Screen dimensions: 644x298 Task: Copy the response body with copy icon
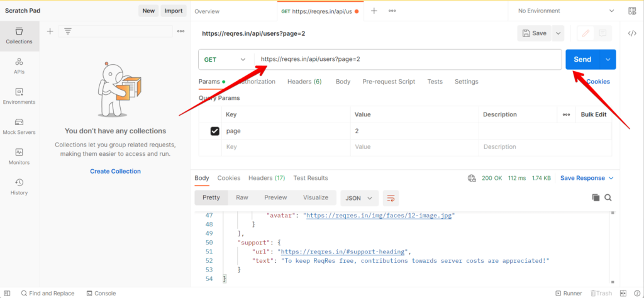[x=596, y=197]
